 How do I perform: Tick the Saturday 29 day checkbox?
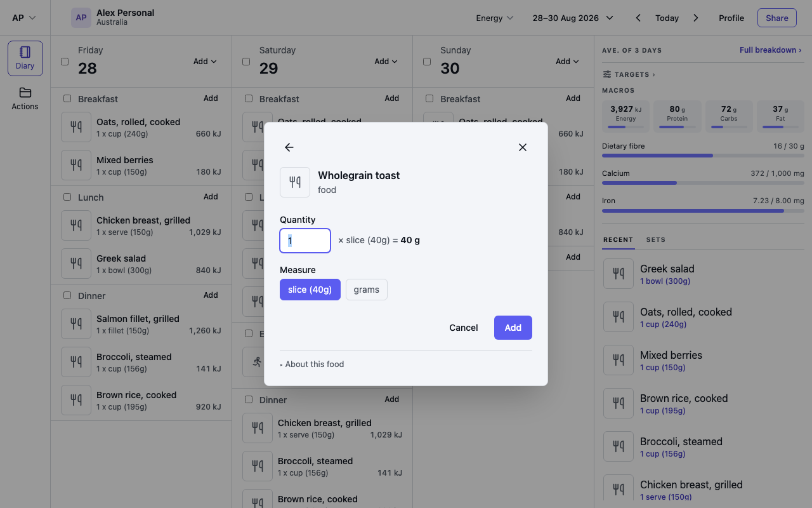(x=246, y=62)
